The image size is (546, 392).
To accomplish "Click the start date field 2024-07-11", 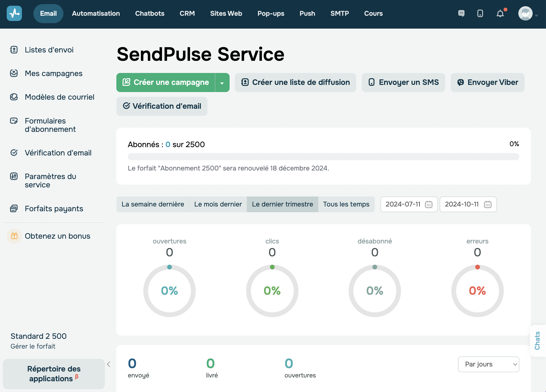I will [409, 204].
